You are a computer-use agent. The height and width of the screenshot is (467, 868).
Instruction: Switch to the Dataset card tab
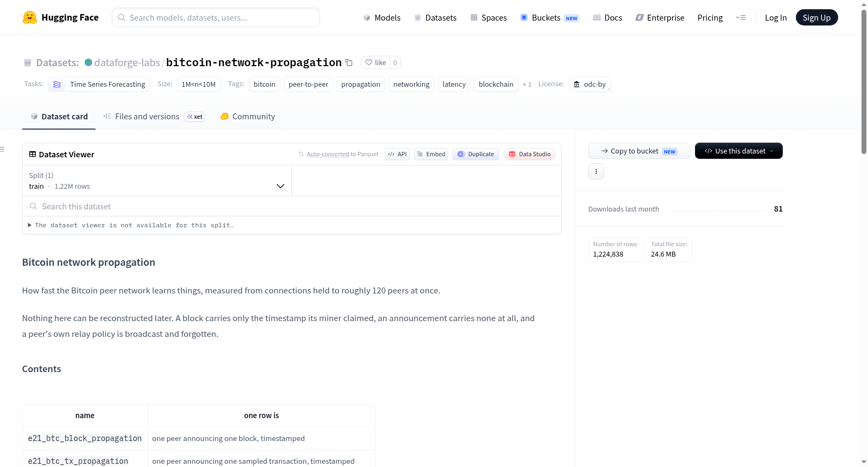click(59, 117)
